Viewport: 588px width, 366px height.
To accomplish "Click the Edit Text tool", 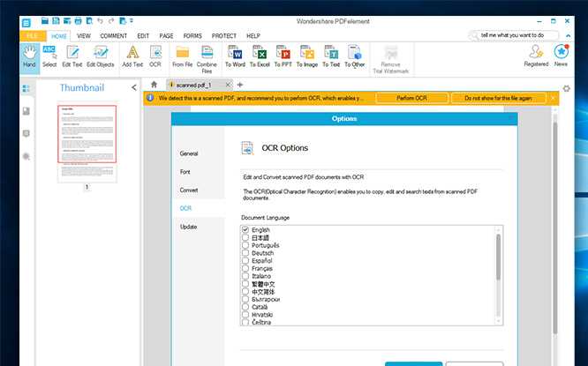I will pos(72,56).
